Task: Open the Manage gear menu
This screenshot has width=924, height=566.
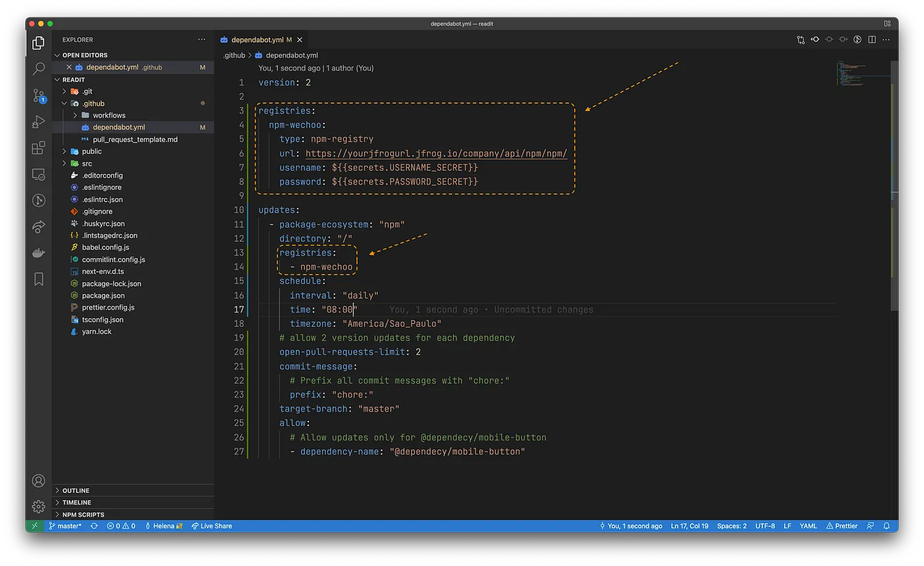Action: (x=38, y=507)
